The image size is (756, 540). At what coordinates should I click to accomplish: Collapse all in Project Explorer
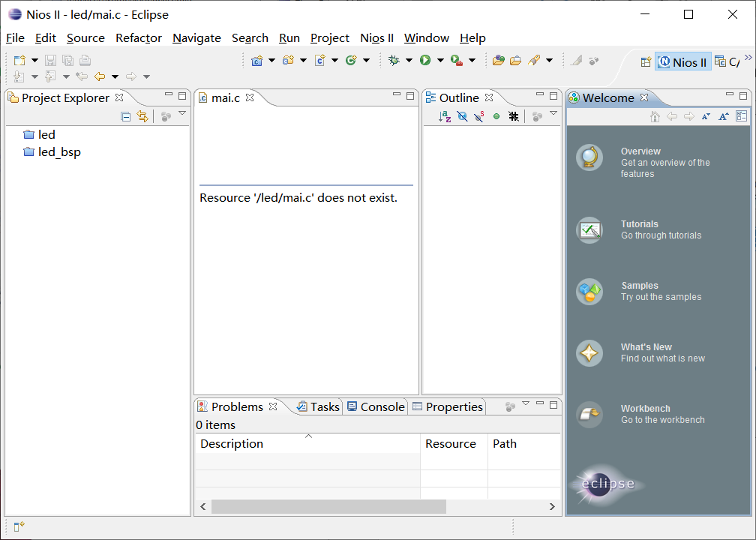pyautogui.click(x=126, y=116)
